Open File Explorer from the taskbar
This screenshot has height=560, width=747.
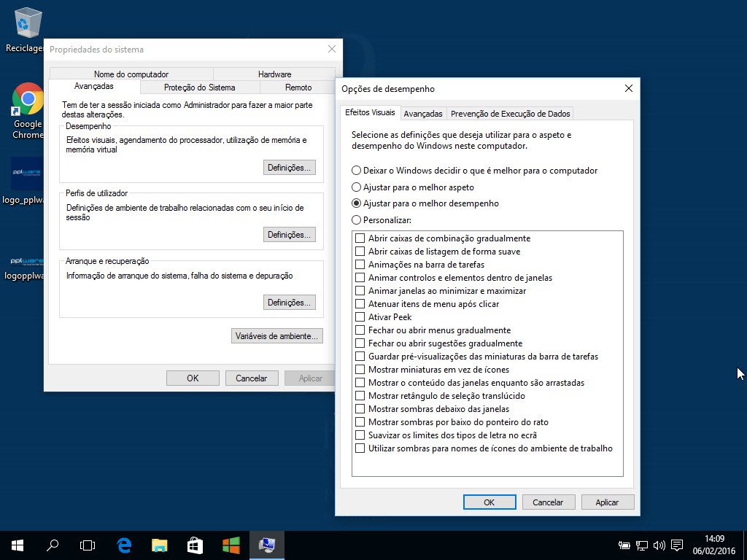(160, 545)
